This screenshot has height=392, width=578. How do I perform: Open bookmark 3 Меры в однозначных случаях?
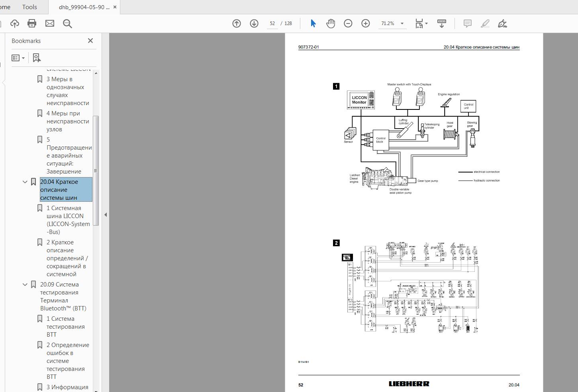[x=68, y=91]
